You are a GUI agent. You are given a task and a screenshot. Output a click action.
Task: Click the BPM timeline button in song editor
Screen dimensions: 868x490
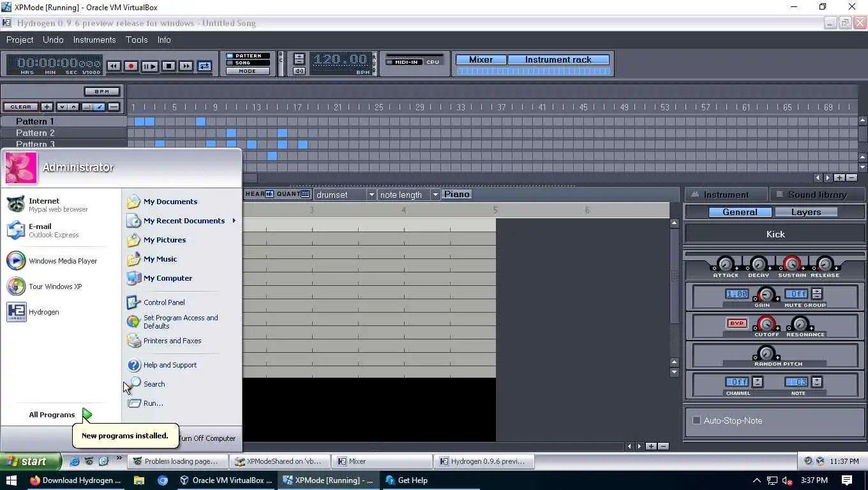click(102, 91)
